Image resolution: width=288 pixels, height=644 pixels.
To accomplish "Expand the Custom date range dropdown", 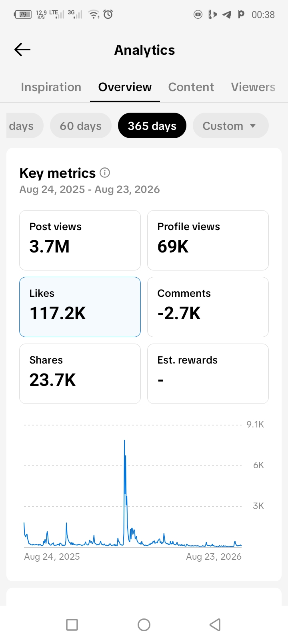I will pyautogui.click(x=230, y=126).
